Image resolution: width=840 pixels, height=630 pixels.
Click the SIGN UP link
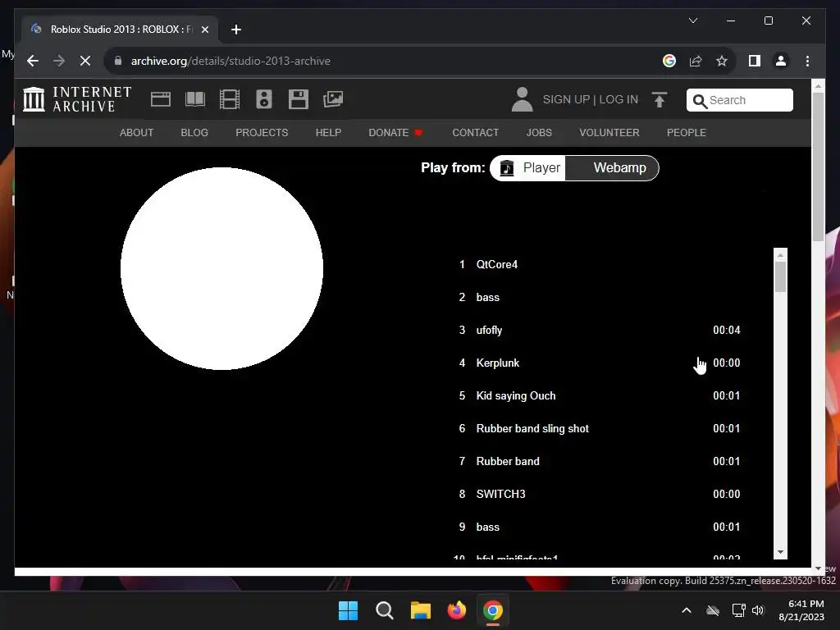pos(566,99)
